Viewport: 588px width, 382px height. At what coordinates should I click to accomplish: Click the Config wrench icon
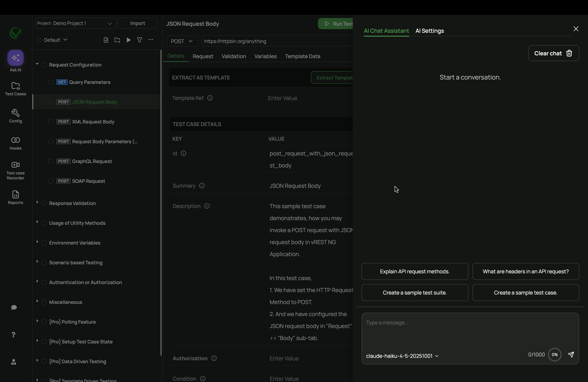coord(15,113)
